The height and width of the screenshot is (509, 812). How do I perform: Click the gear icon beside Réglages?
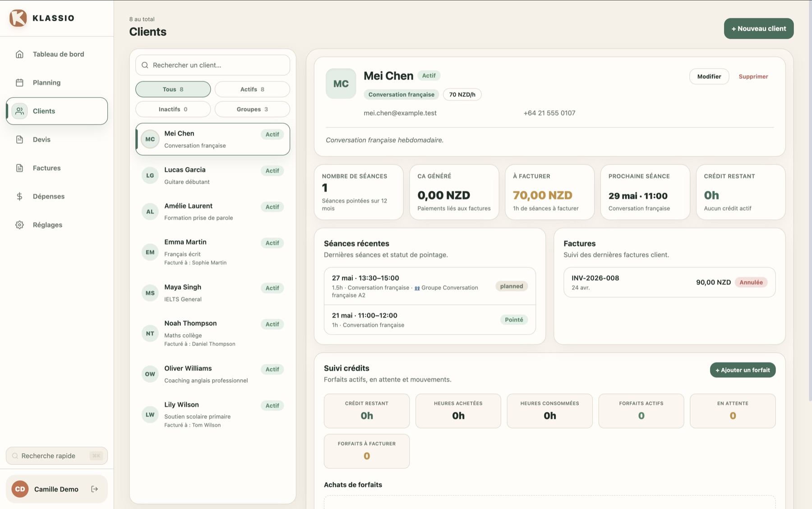coord(19,225)
